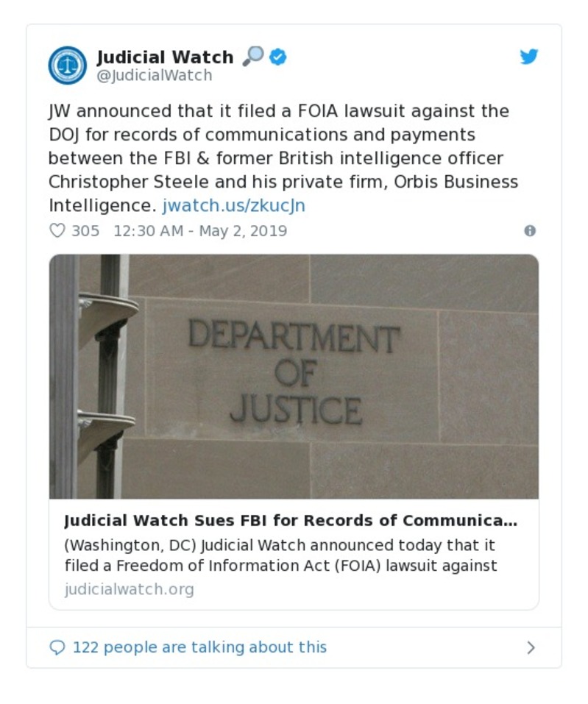Visit the @JudicialWatch handle link

tap(155, 76)
